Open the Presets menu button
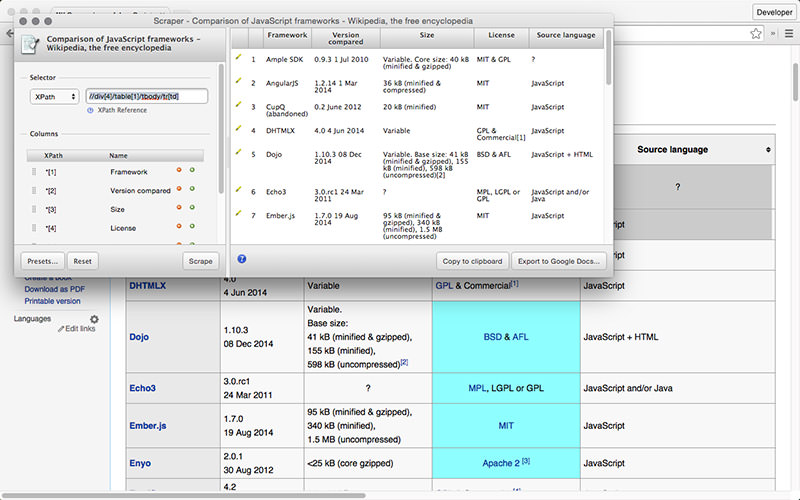 [43, 261]
